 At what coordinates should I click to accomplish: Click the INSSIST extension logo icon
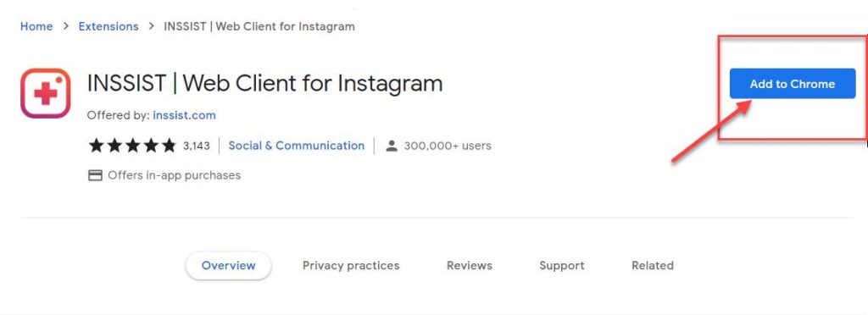click(46, 93)
